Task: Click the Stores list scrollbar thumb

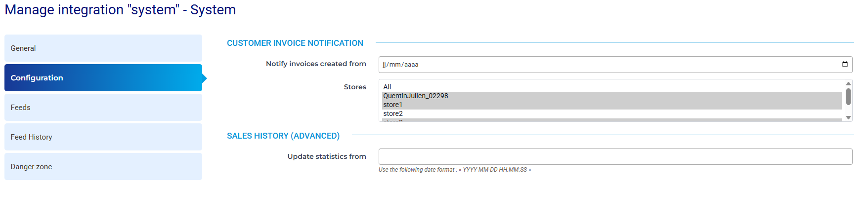Action: point(848,97)
